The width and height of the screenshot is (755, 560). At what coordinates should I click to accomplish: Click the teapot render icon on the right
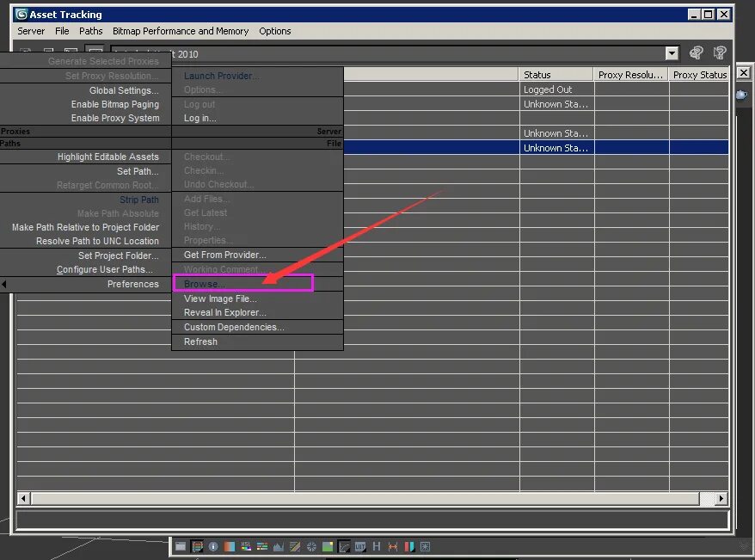(740, 96)
